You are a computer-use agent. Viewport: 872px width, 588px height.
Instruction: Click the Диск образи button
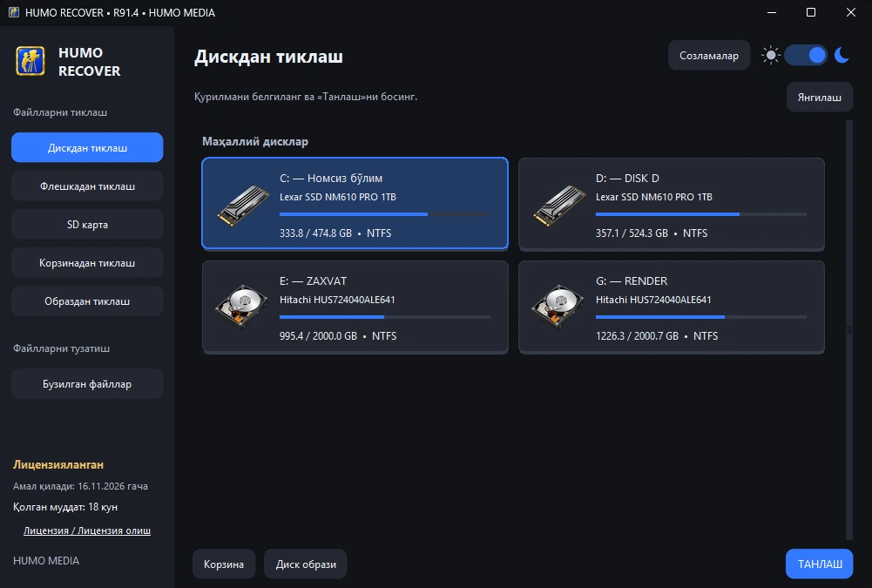click(306, 564)
